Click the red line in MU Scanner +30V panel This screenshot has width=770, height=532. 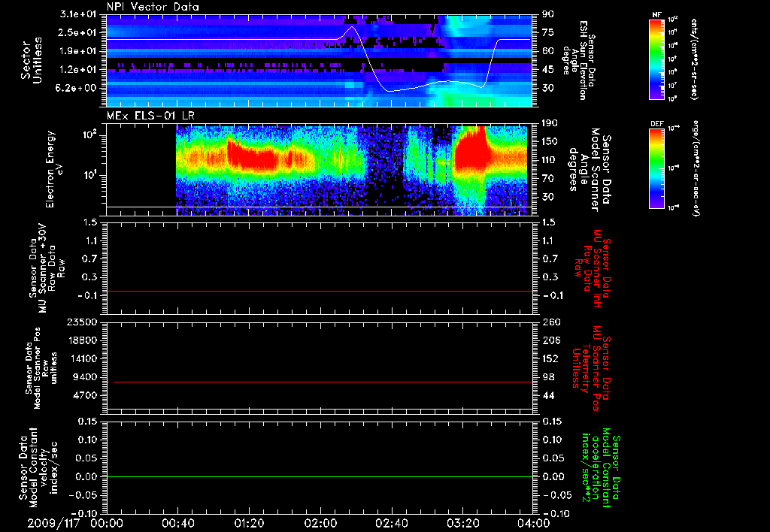click(x=320, y=291)
